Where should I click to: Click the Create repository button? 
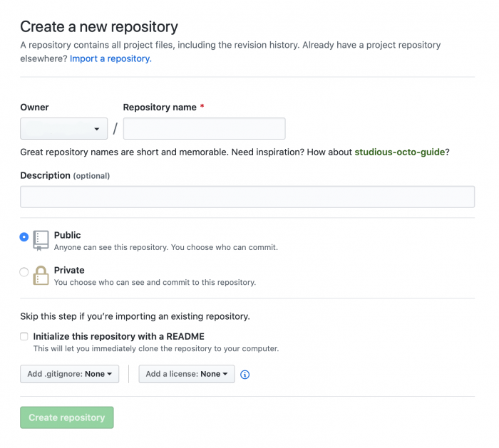tap(67, 417)
